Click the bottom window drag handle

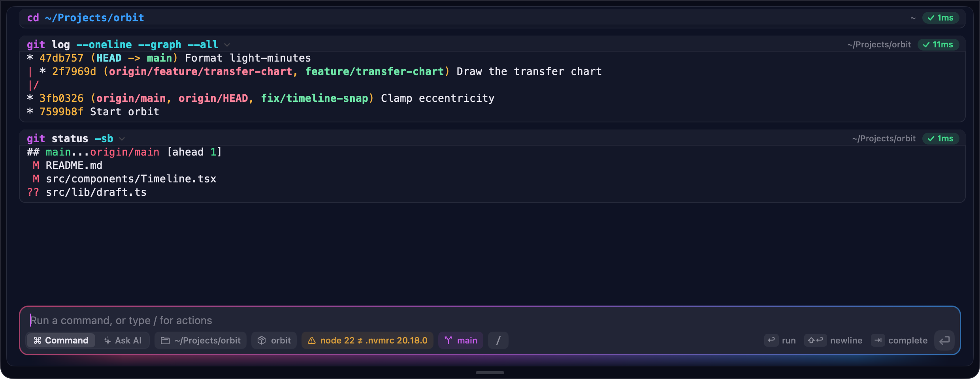click(490, 372)
